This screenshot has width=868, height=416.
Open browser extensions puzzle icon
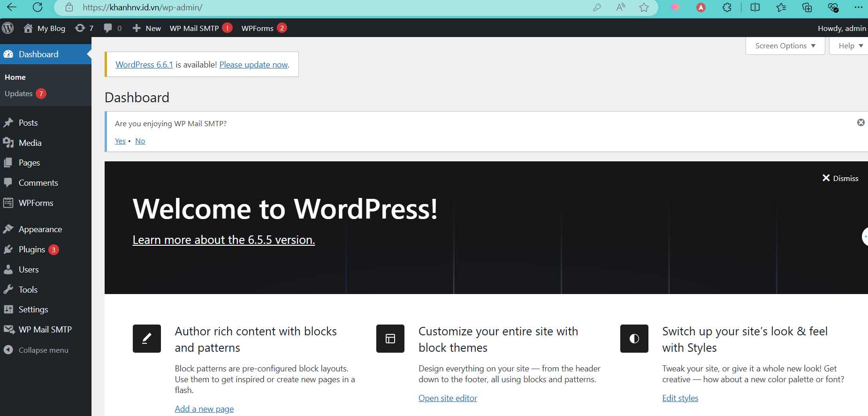727,7
